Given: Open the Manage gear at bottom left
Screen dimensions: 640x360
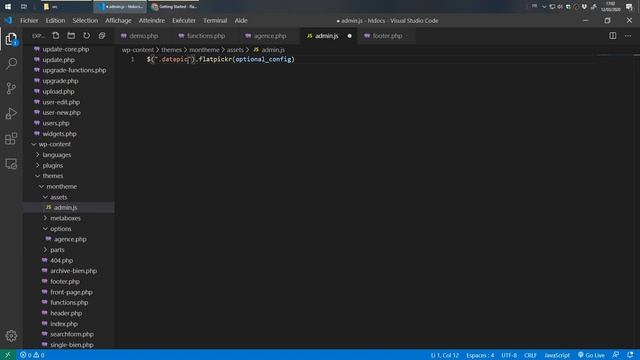Looking at the screenshot, I should 11,336.
